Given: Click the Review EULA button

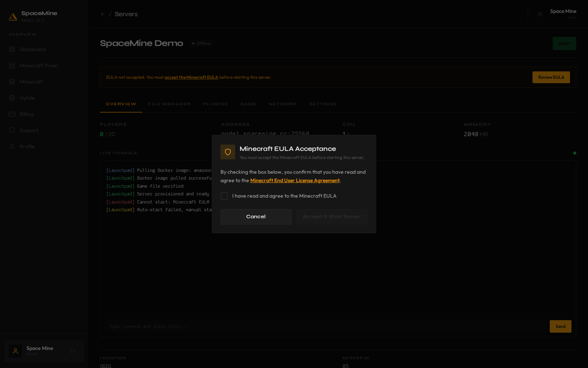Looking at the screenshot, I should [551, 77].
